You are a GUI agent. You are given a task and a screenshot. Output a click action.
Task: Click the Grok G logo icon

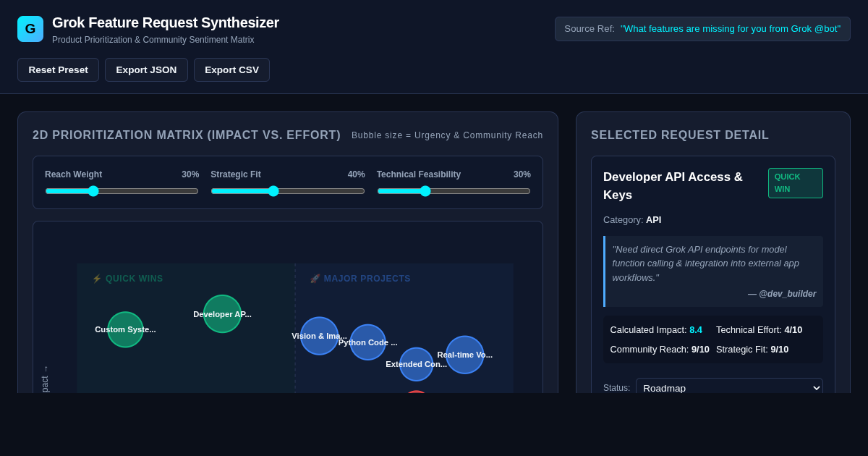[30, 29]
